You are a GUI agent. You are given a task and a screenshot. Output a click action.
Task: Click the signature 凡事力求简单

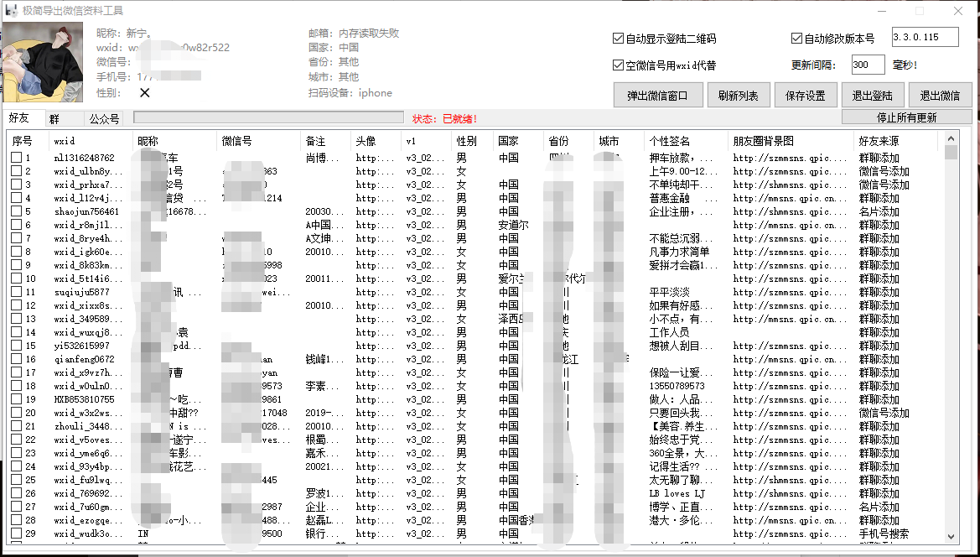[x=679, y=252]
